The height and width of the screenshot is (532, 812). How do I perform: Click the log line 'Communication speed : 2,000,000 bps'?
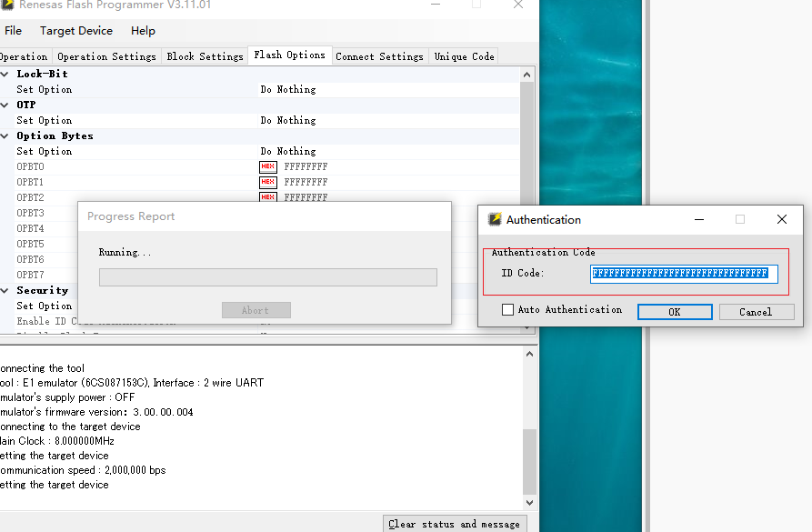[83, 470]
